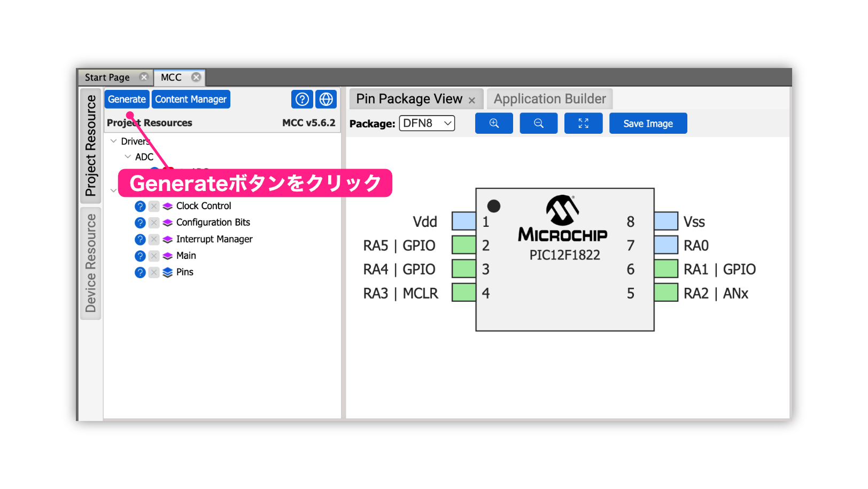The height and width of the screenshot is (489, 868).
Task: Select Interrupt Manager in the tree
Action: tap(214, 239)
